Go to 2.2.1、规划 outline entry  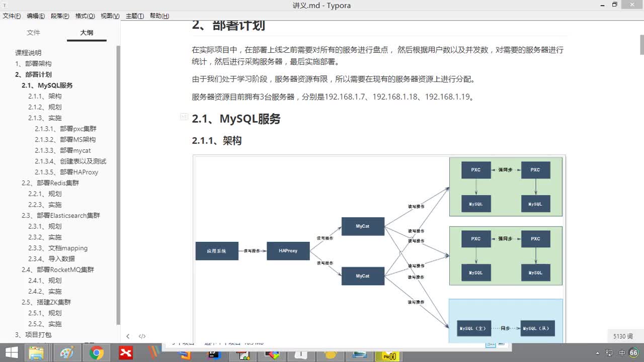click(x=45, y=194)
